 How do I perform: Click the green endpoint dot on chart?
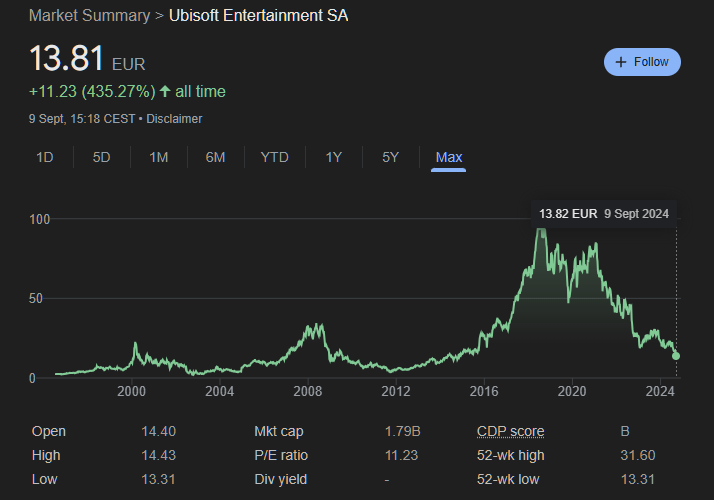coord(676,355)
